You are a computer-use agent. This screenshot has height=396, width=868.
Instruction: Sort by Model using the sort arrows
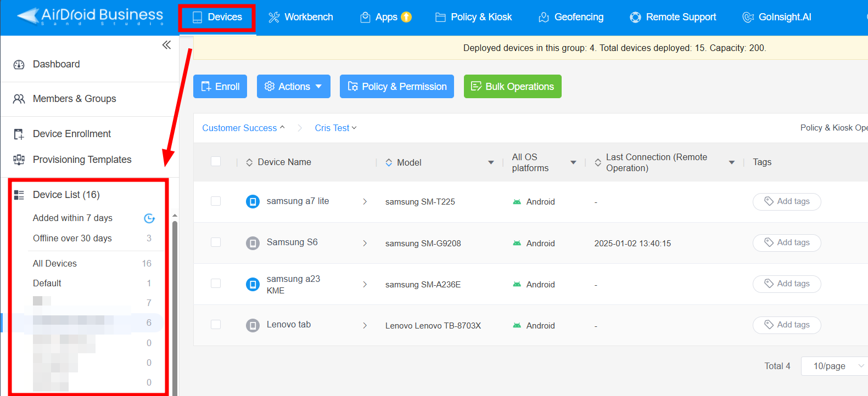point(389,162)
